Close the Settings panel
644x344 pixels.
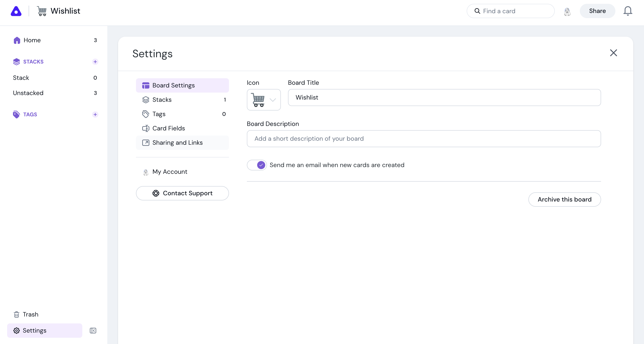(x=613, y=53)
